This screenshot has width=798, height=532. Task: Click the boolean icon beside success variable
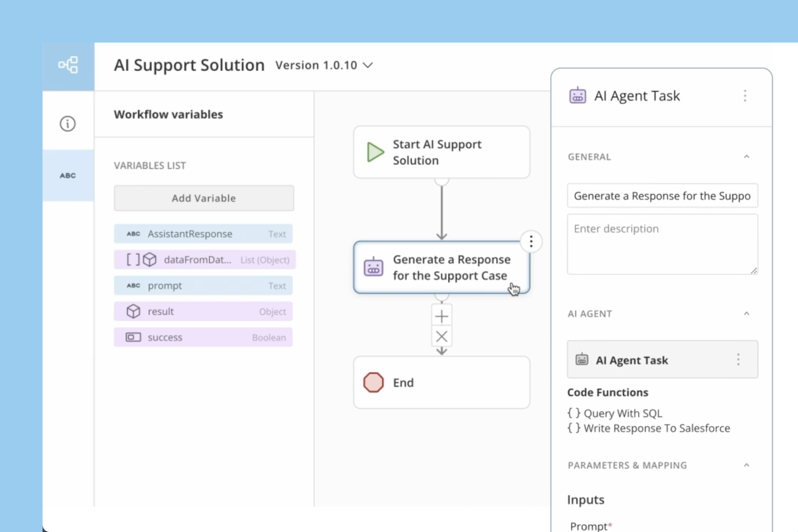click(x=133, y=337)
